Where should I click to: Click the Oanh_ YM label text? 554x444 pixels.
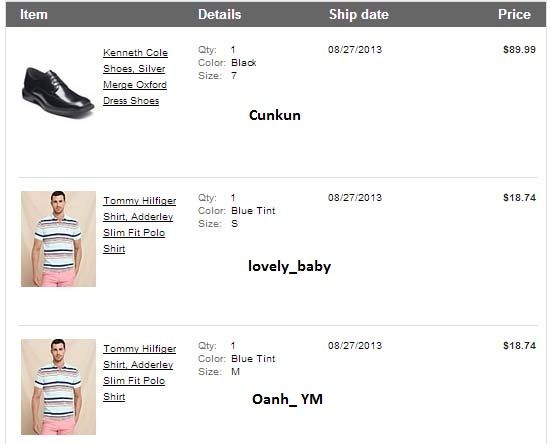tap(287, 399)
